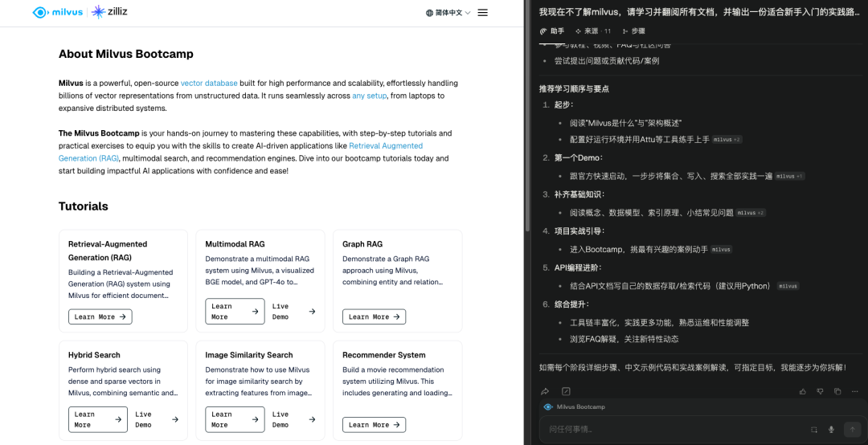Image resolution: width=868 pixels, height=445 pixels.
Task: Click the milvus +1 source badge under 第一个Demo
Action: coord(789,176)
